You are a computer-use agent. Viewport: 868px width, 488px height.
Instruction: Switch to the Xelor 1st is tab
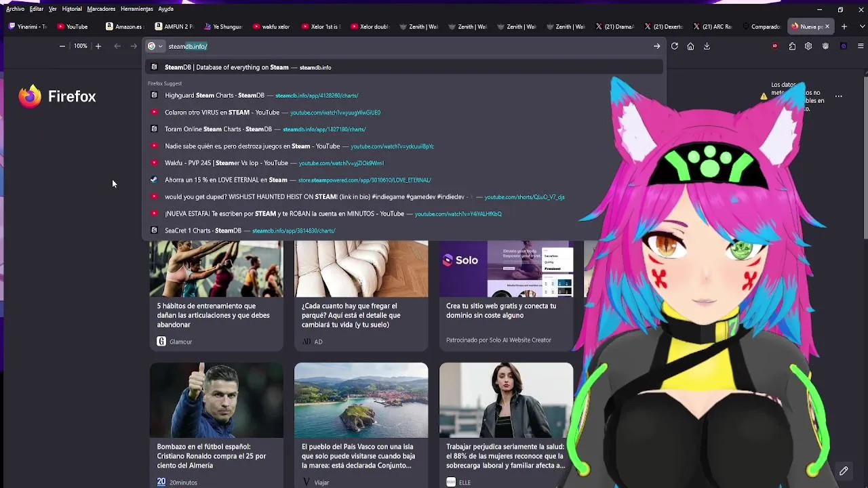point(320,26)
